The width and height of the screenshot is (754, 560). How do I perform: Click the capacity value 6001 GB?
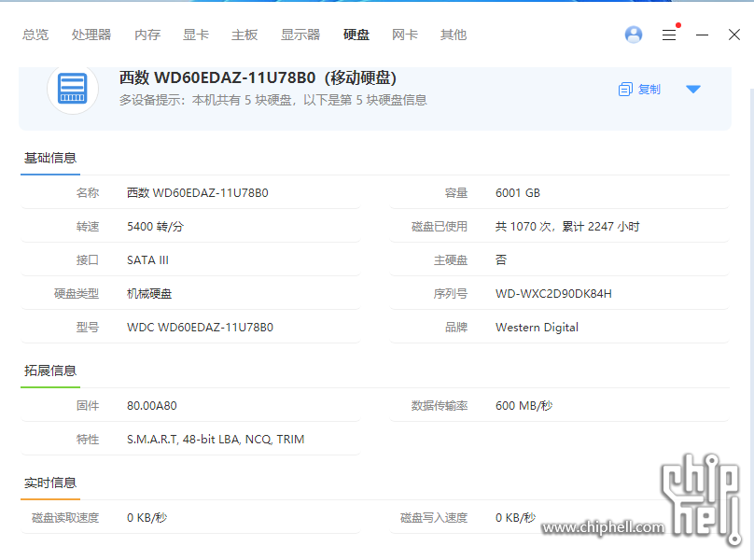pyautogui.click(x=518, y=193)
